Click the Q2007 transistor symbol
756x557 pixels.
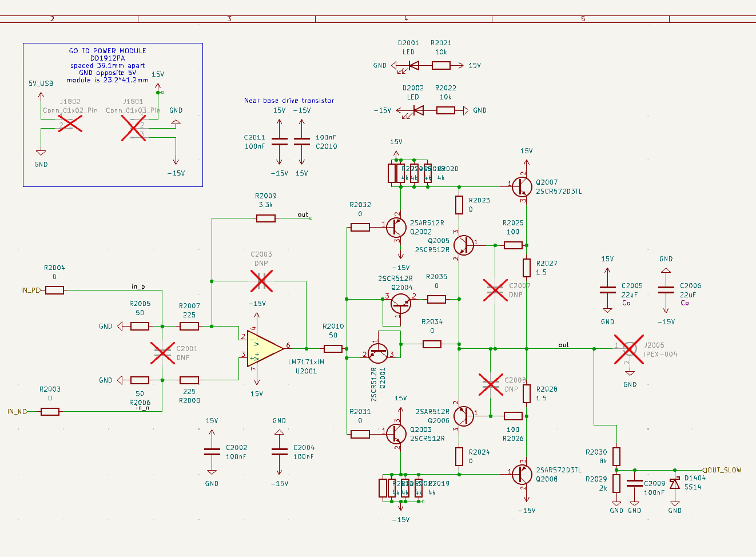click(522, 186)
